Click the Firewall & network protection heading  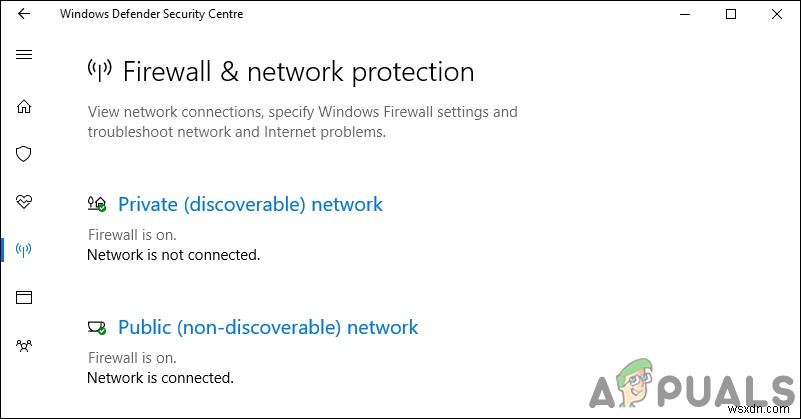pyautogui.click(x=298, y=72)
